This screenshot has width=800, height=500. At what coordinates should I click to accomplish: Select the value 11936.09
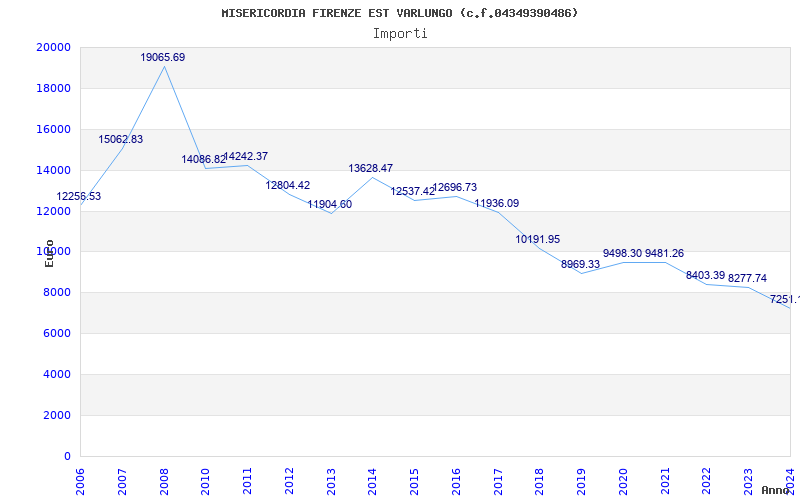(x=497, y=203)
